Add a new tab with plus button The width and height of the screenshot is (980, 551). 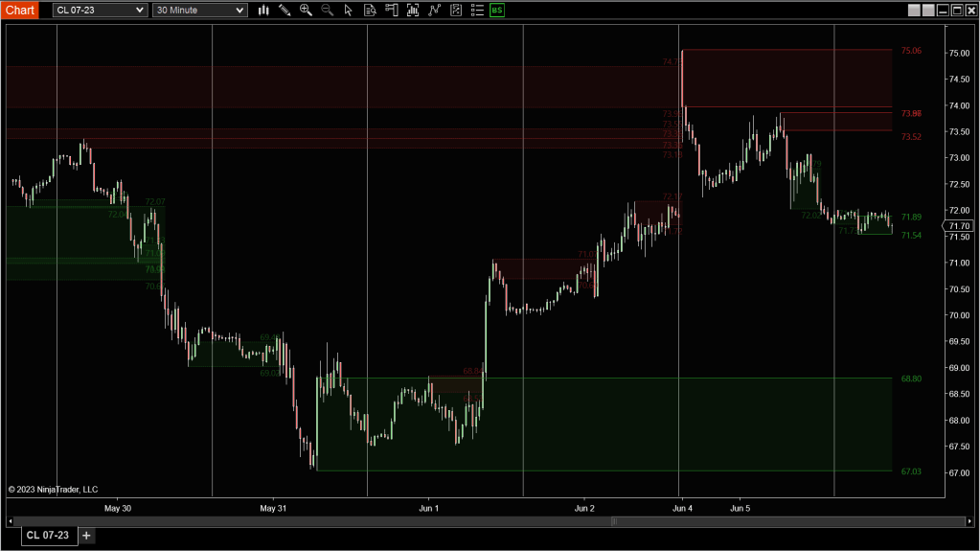86,535
